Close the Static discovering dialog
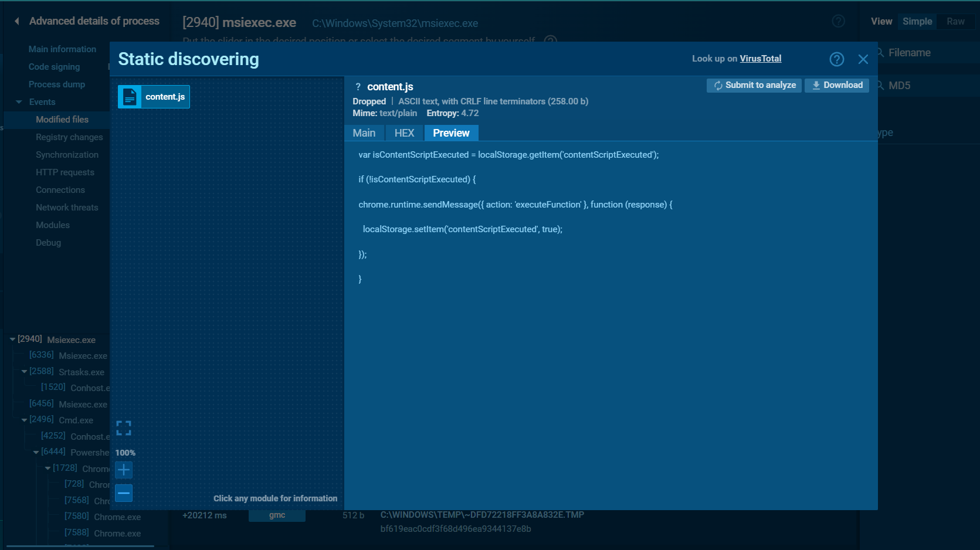 (x=863, y=59)
